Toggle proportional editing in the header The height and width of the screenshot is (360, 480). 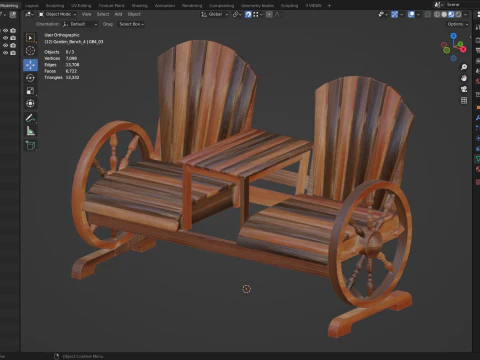coord(269,14)
